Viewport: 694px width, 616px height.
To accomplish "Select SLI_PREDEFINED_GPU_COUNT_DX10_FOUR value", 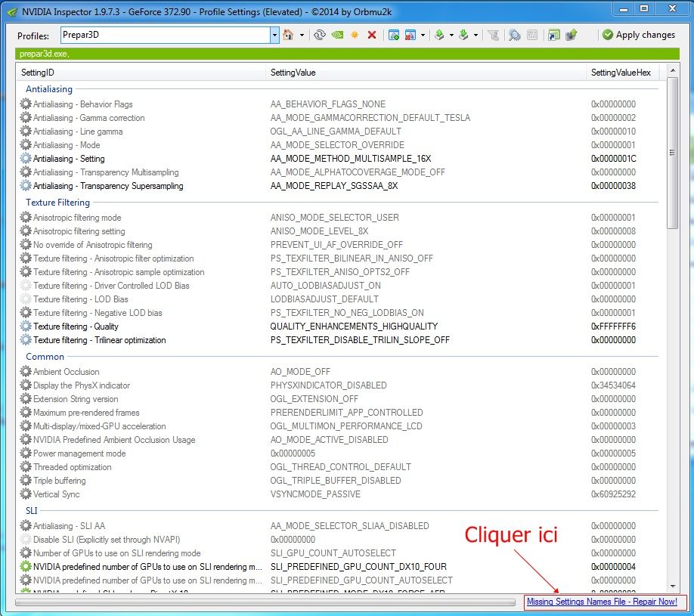I will (x=358, y=566).
